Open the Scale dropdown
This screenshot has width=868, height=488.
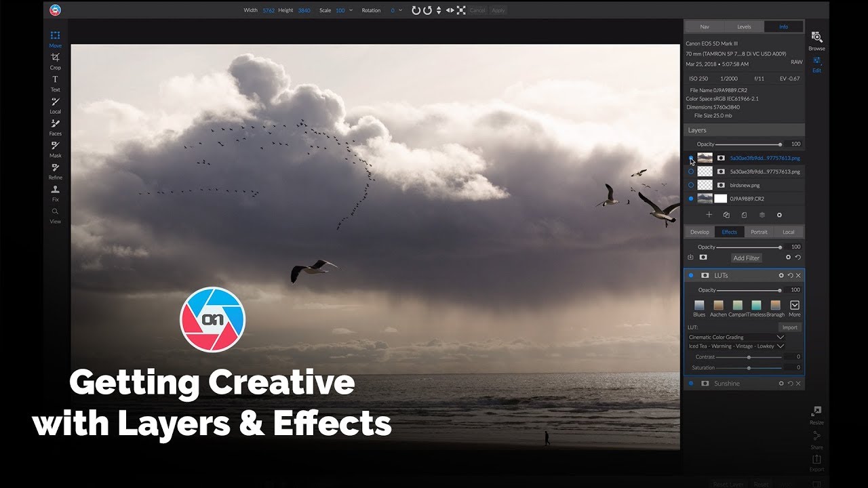point(351,10)
